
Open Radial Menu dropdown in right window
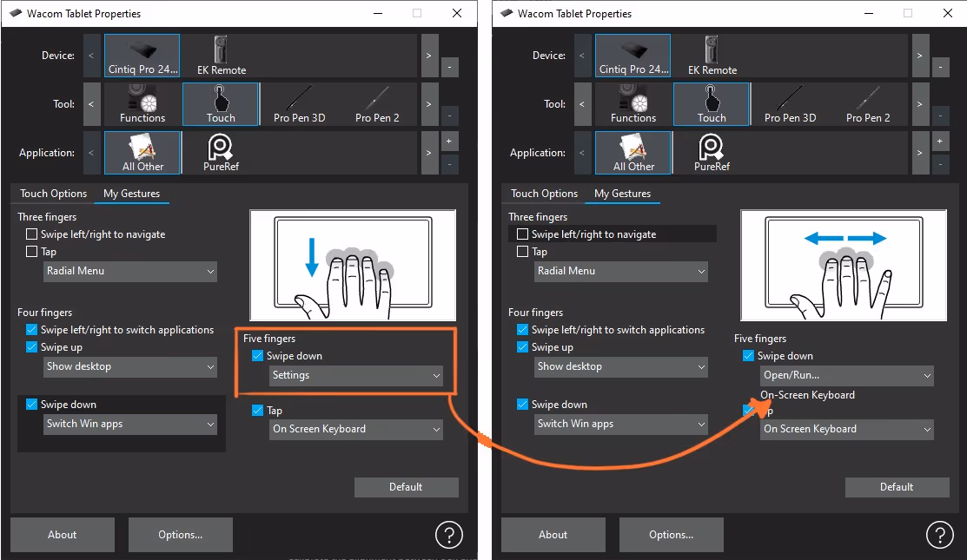point(621,271)
